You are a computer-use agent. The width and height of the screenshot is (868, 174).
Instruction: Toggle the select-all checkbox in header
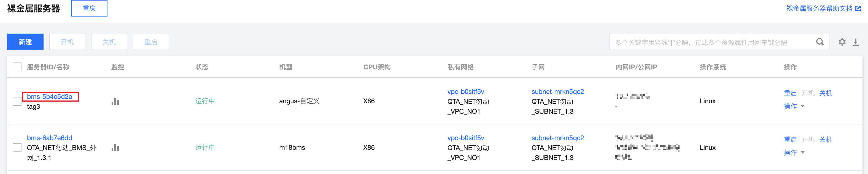[x=17, y=67]
